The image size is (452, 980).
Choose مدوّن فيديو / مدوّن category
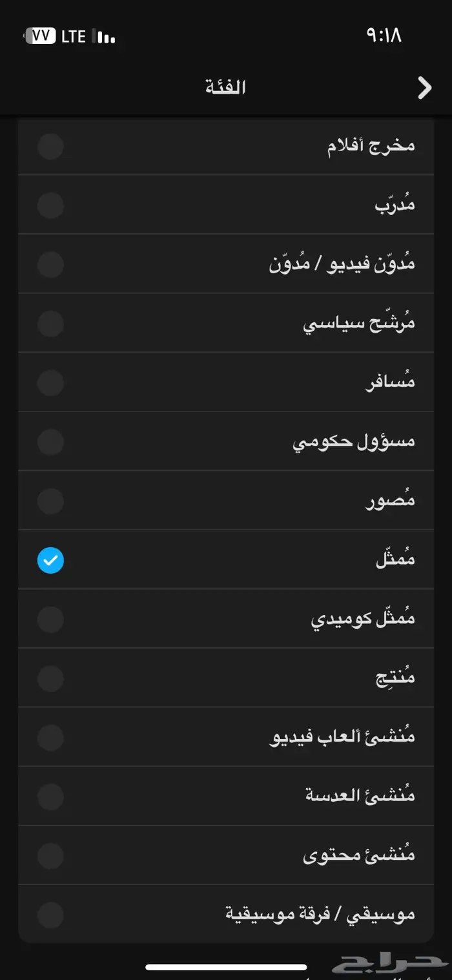point(226,264)
